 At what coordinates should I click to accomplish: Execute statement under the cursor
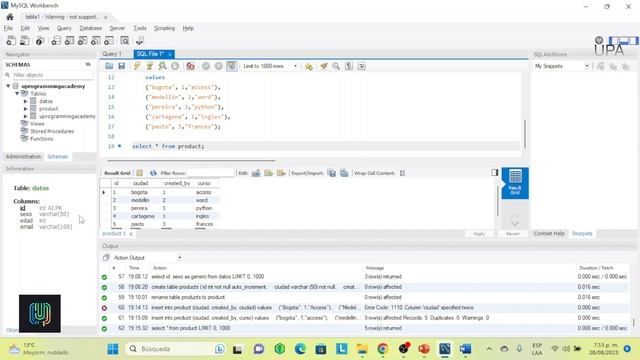point(150,66)
